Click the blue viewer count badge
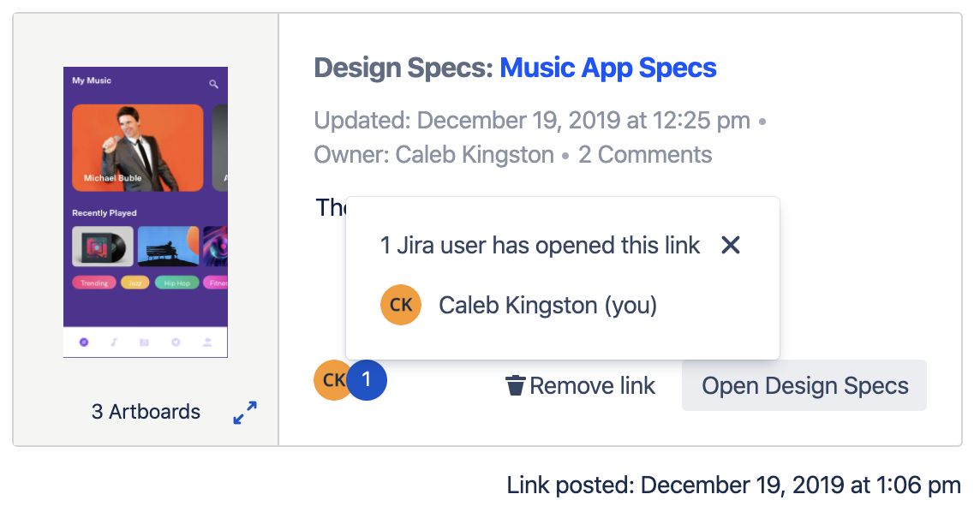This screenshot has height=512, width=980. [367, 379]
